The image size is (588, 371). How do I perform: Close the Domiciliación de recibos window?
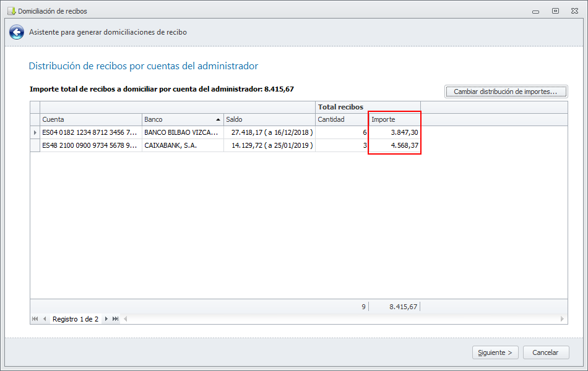574,11
